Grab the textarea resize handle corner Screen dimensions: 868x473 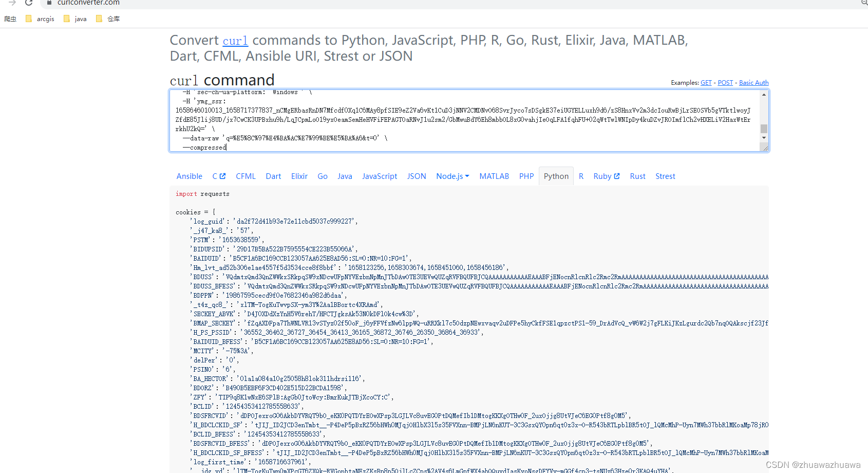click(765, 148)
